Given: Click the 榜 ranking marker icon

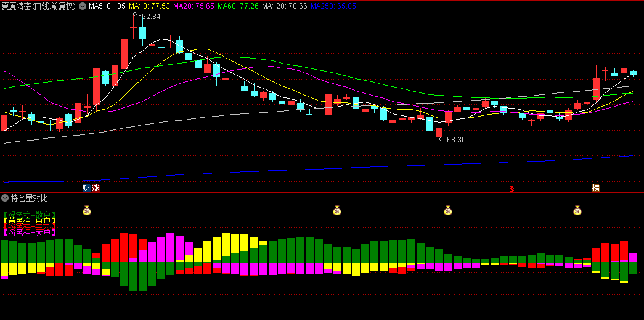Looking at the screenshot, I should pos(595,188).
